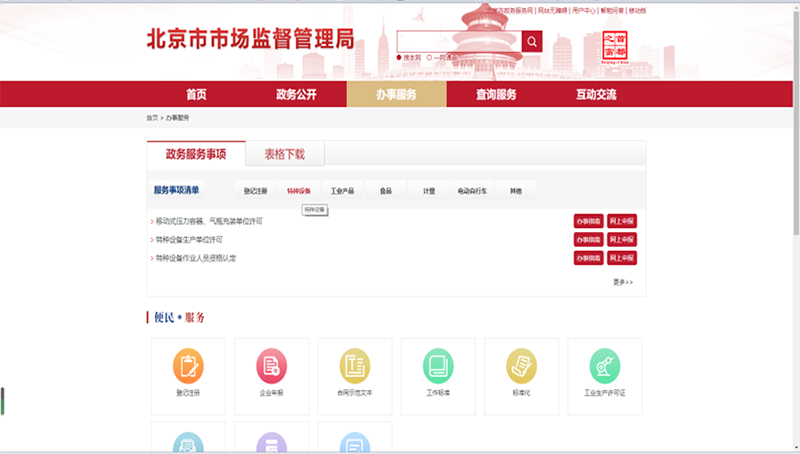Open 办事指南 for 移动式压力容器 row
800x454 pixels.
588,221
